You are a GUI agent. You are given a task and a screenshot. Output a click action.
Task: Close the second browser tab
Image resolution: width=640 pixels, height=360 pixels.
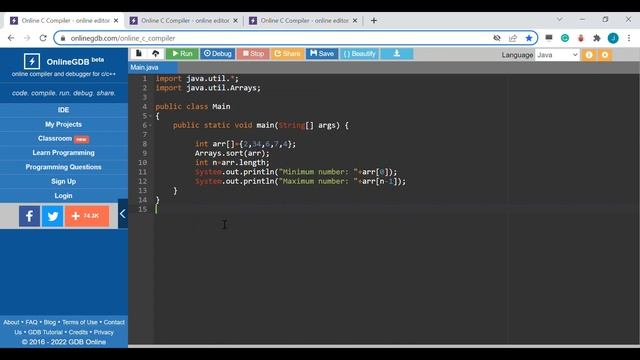point(236,20)
